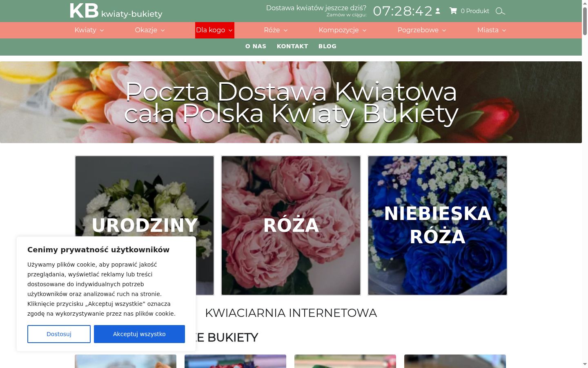Open the Dla kogo dropdown
Image resolution: width=588 pixels, height=368 pixels.
[x=215, y=30]
